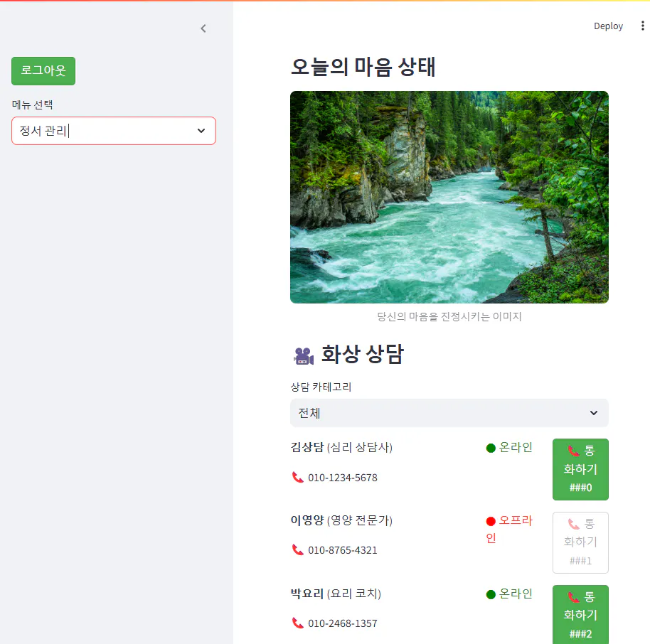This screenshot has height=644, width=650.
Task: Collapse the sidebar using the chevron
Action: (x=203, y=28)
